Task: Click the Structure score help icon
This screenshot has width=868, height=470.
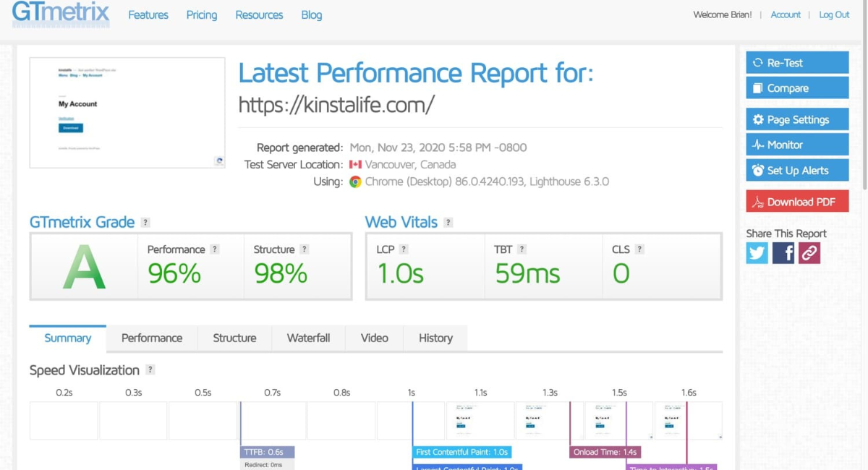Action: point(305,249)
